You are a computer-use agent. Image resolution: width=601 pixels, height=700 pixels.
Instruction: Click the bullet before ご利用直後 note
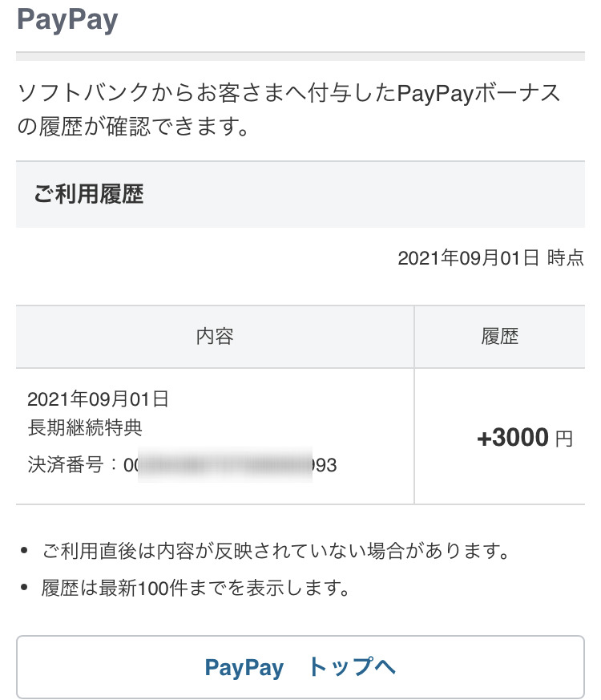tap(25, 552)
